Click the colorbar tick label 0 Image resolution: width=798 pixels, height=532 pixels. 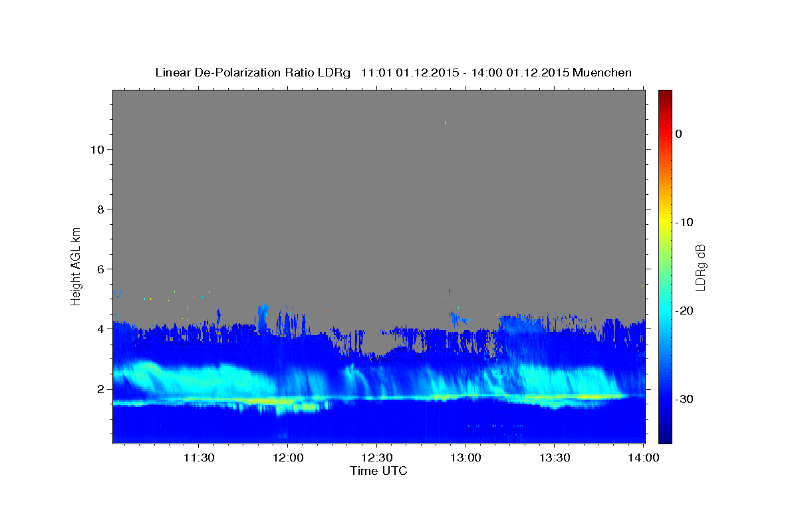point(679,134)
